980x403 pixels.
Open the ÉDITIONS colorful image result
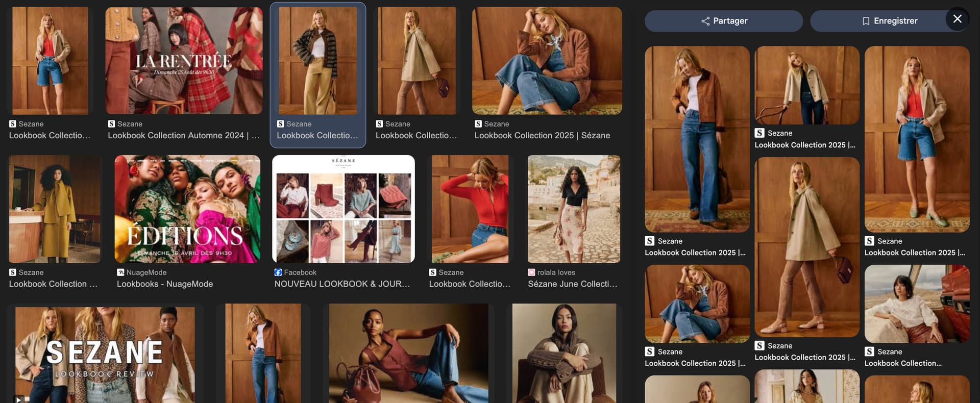pyautogui.click(x=187, y=209)
